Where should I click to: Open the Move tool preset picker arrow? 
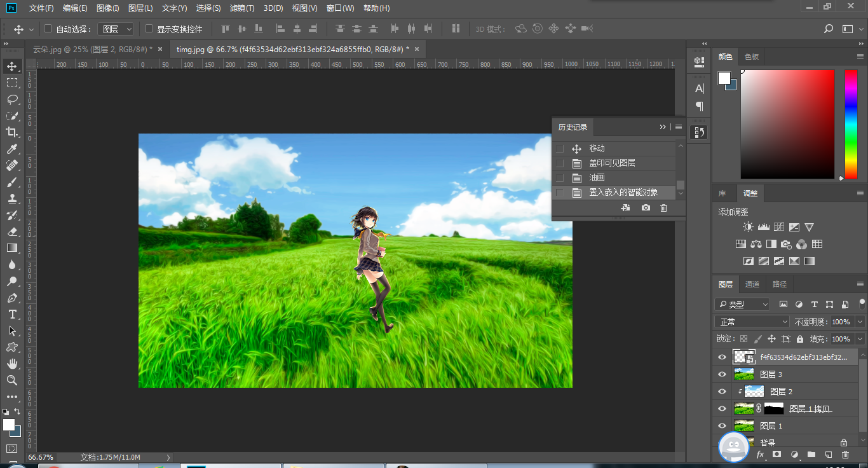[x=31, y=29]
